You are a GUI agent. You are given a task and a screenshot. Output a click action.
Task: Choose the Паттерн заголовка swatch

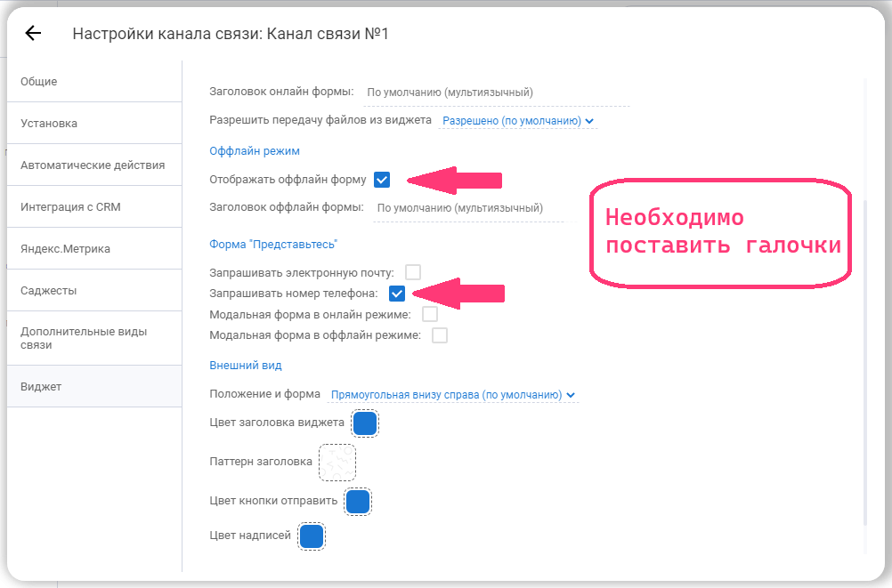tap(337, 463)
